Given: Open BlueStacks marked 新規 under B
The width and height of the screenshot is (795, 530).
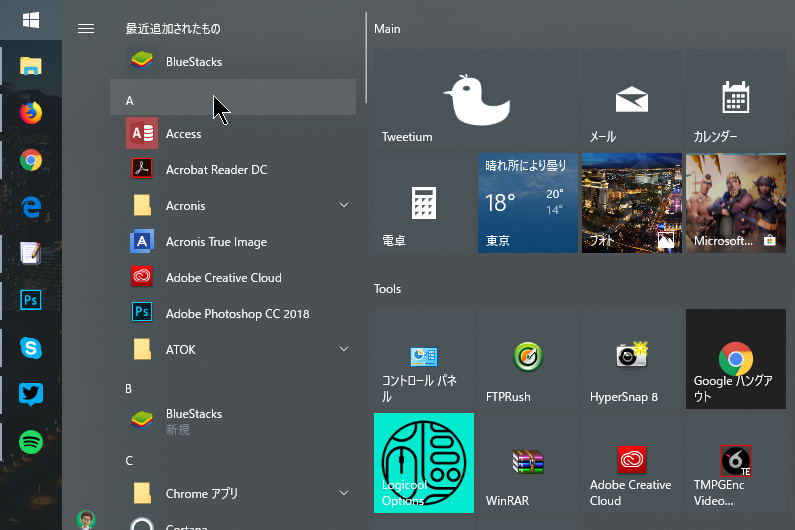Looking at the screenshot, I should tap(233, 421).
